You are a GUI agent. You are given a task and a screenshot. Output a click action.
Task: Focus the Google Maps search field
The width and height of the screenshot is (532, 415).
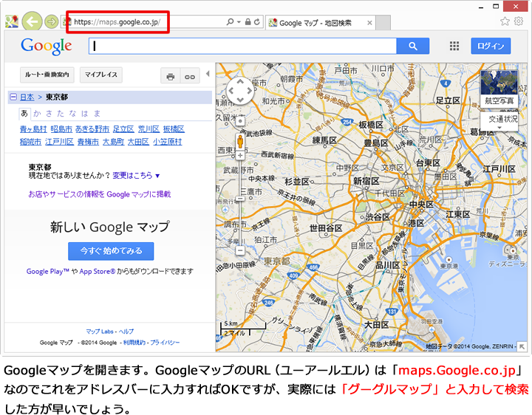pos(242,46)
